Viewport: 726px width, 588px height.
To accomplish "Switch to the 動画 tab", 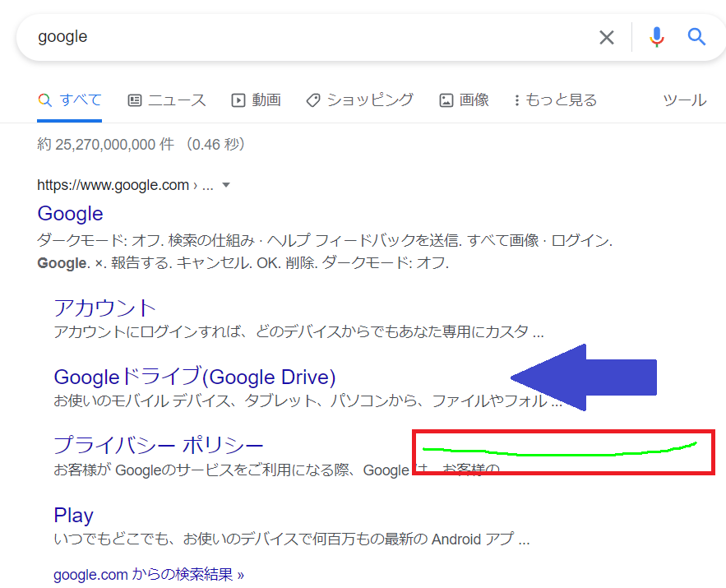I will 256,100.
